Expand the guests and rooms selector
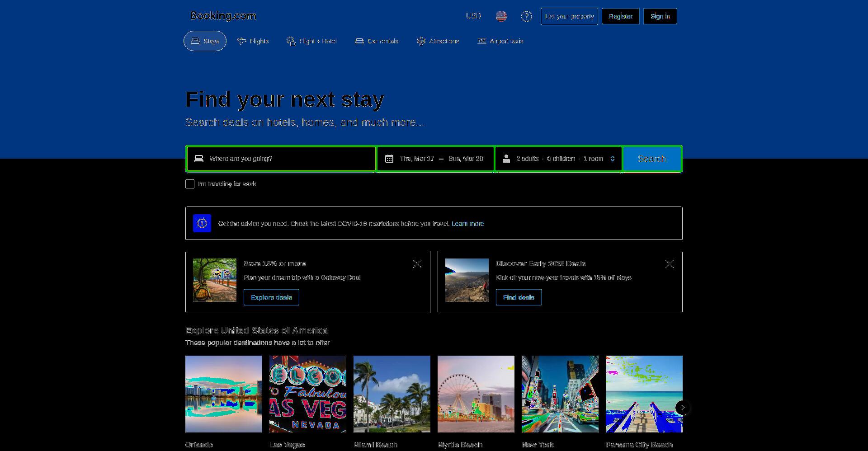The height and width of the screenshot is (451, 868). [x=559, y=159]
